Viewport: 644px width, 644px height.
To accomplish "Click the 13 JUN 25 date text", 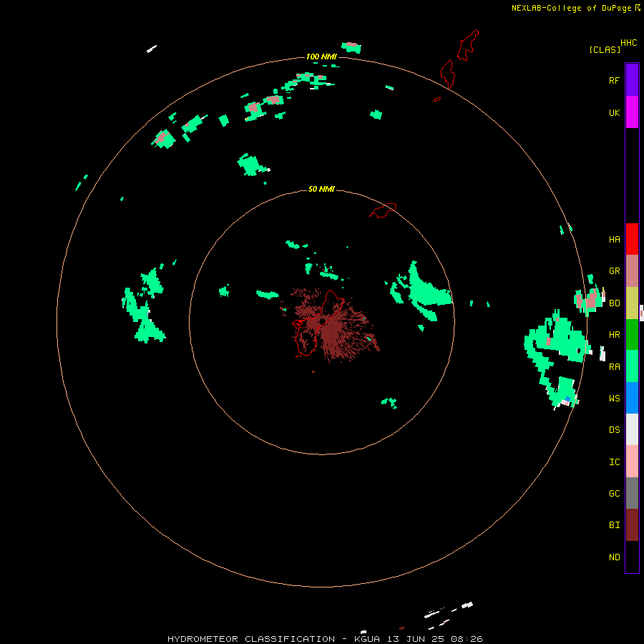I will coord(416,639).
